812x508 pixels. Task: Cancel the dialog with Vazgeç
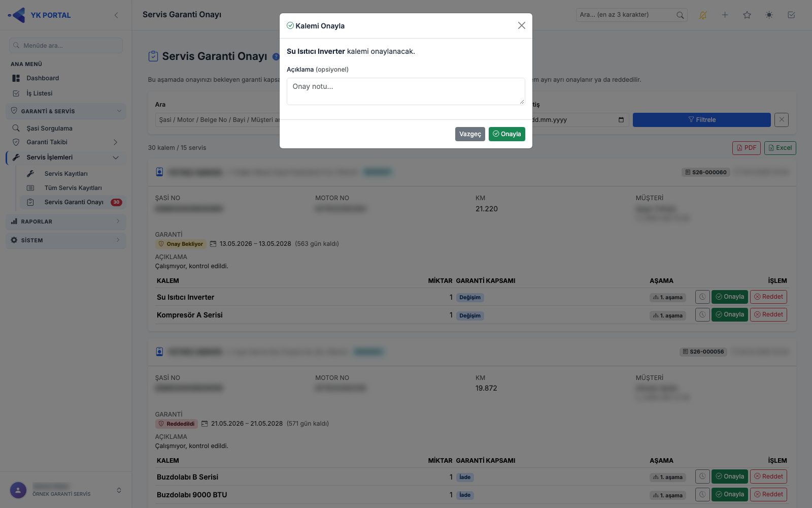tap(470, 134)
